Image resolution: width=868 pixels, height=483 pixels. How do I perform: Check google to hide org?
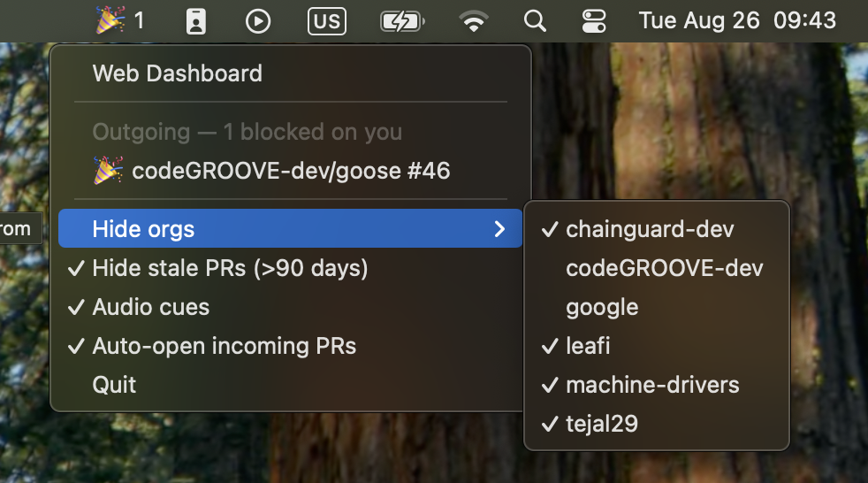[x=657, y=307]
